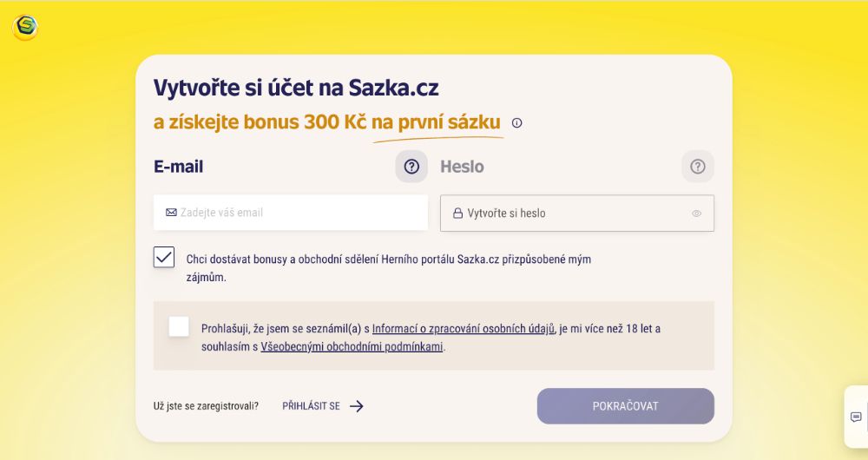Open Informací o zpracování osobních údajů link
This screenshot has width=868, height=460.
(x=463, y=329)
